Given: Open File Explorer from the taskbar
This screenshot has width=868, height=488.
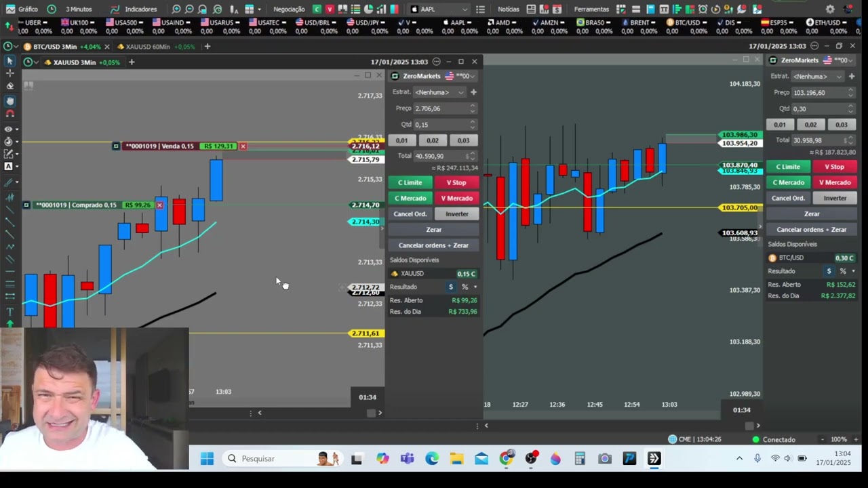Looking at the screenshot, I should point(456,459).
